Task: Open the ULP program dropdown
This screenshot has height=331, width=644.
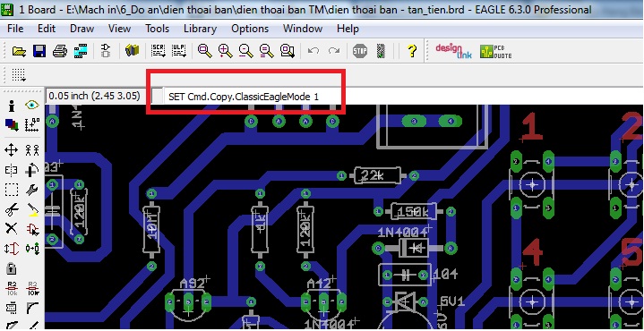Action: pos(178,51)
